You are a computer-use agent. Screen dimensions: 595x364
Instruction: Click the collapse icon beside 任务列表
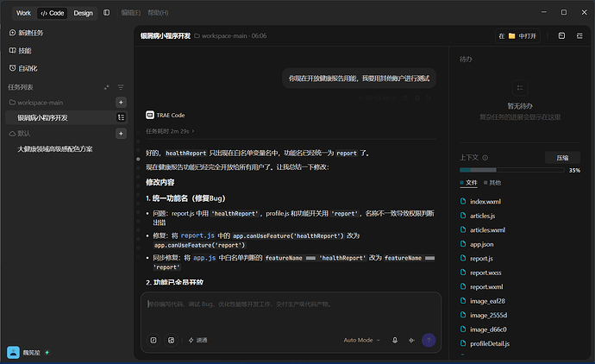[x=107, y=87]
